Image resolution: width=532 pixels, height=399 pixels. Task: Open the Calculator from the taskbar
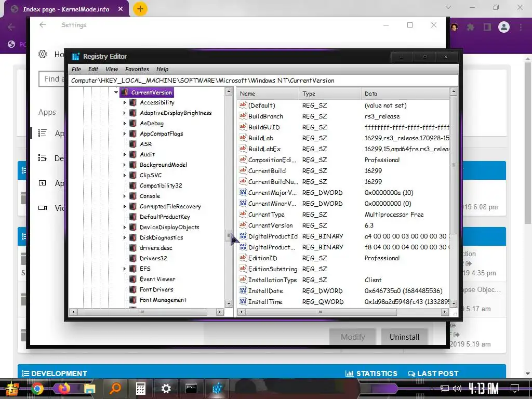pyautogui.click(x=140, y=389)
